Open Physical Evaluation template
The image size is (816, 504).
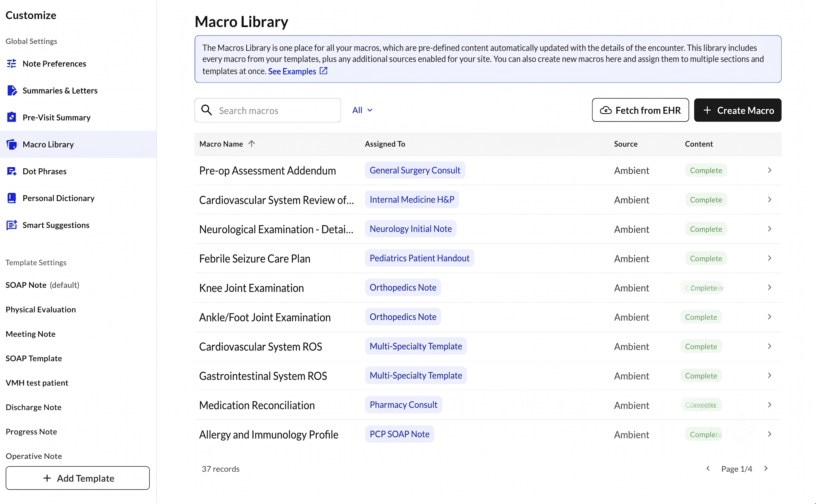(41, 310)
